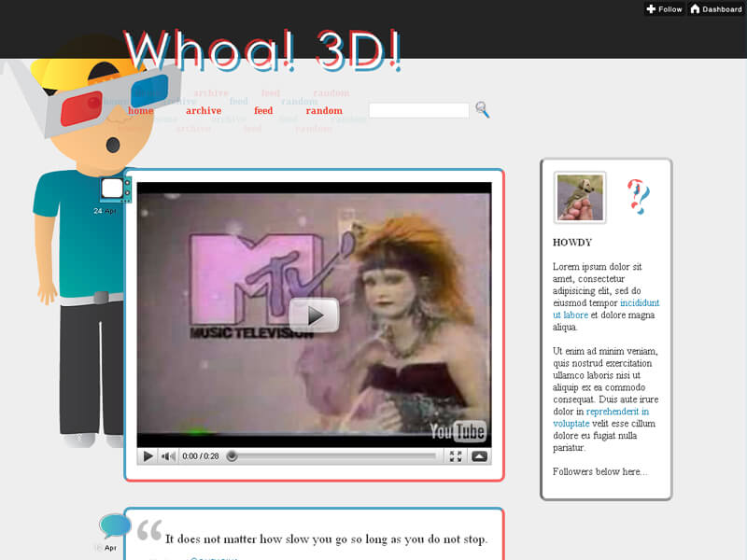Click the red-blue question mark icon
This screenshot has width=747, height=560.
[x=638, y=196]
